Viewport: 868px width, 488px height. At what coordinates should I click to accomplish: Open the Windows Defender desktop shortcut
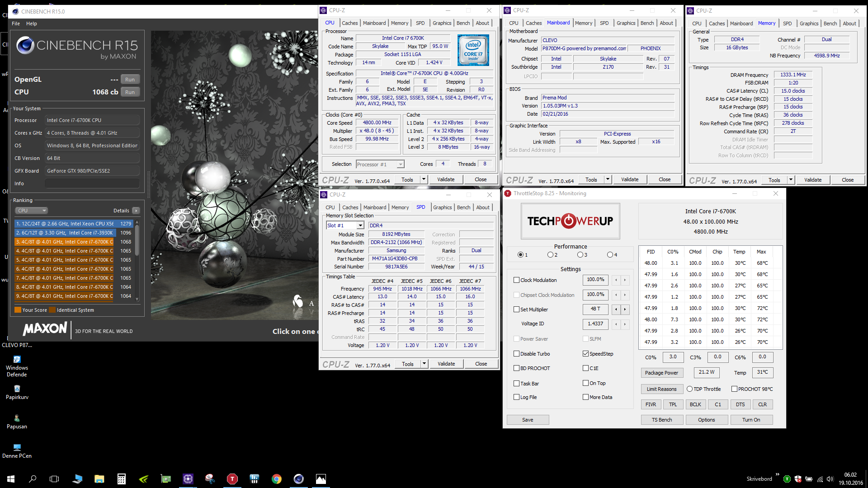tap(17, 366)
